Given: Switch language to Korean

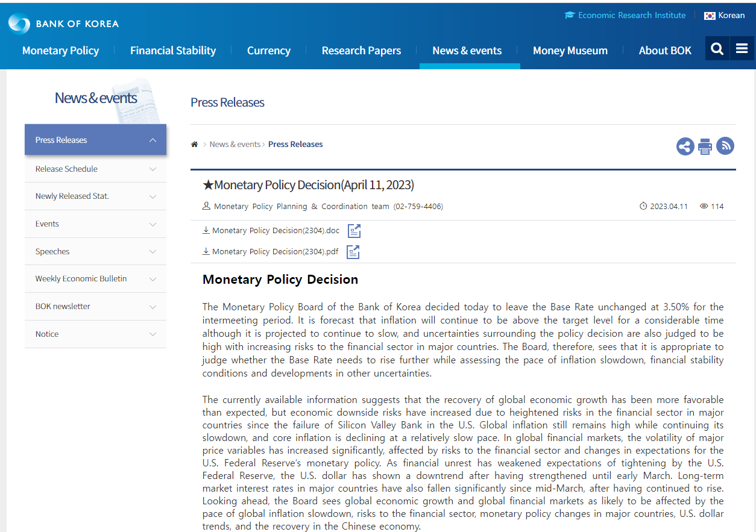Looking at the screenshot, I should click(x=725, y=16).
